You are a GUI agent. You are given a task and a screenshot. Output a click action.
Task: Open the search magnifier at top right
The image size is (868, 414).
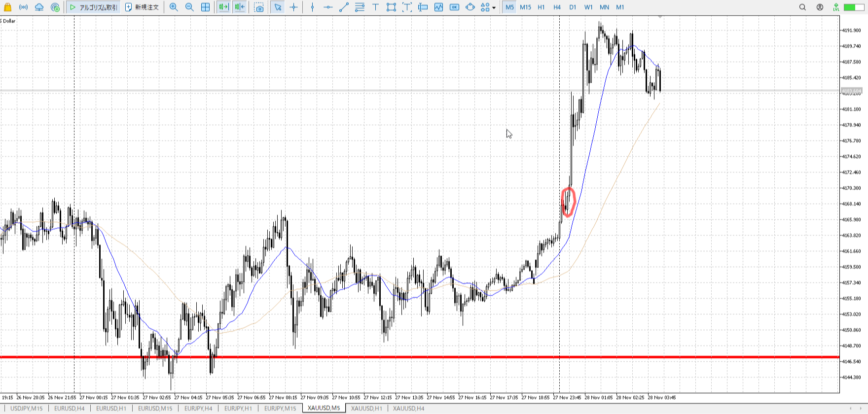pyautogui.click(x=802, y=7)
